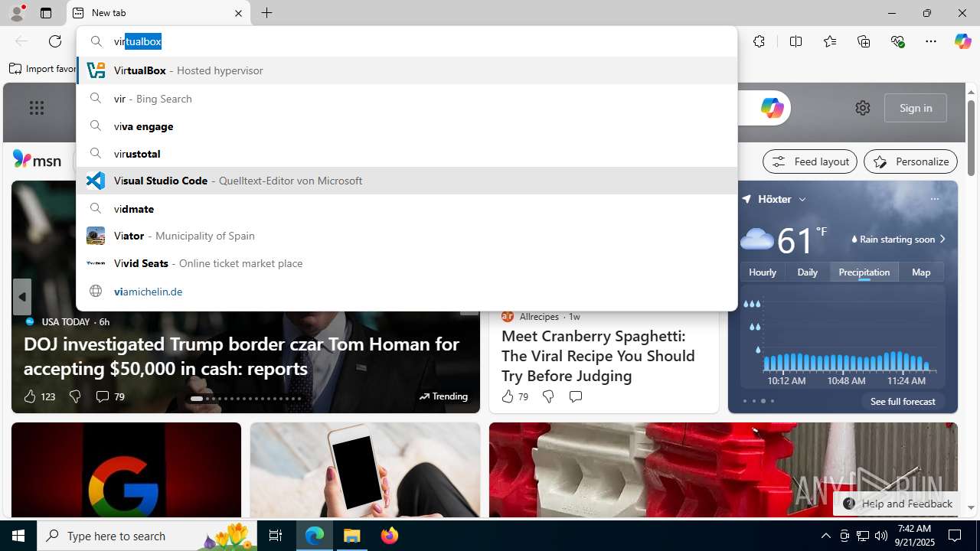Switch to Map weather tab
The image size is (980, 551).
[921, 272]
